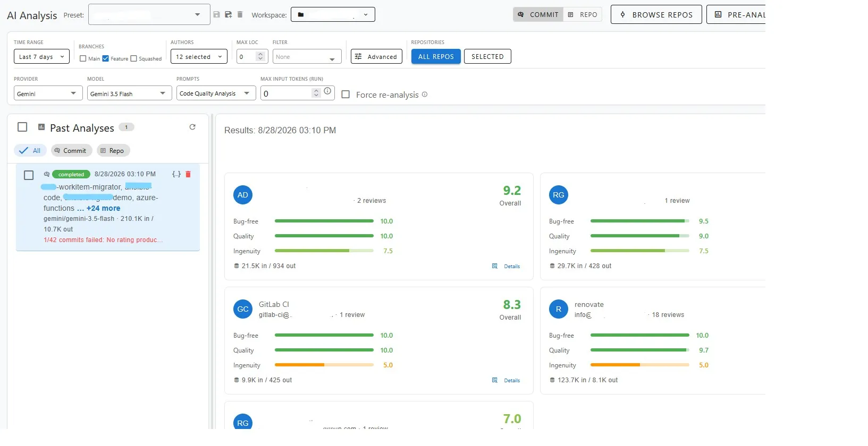Click token stack icon beside 9.9K in

[237, 380]
